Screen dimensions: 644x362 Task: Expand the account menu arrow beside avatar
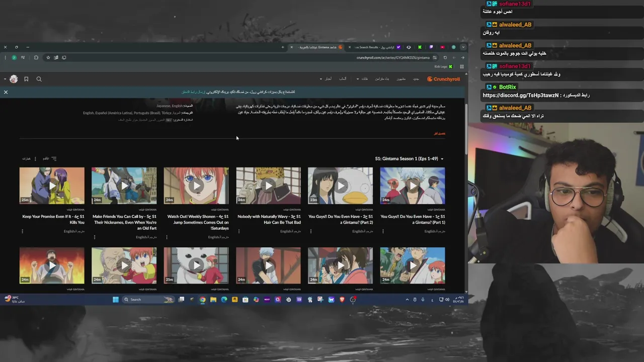click(x=5, y=79)
